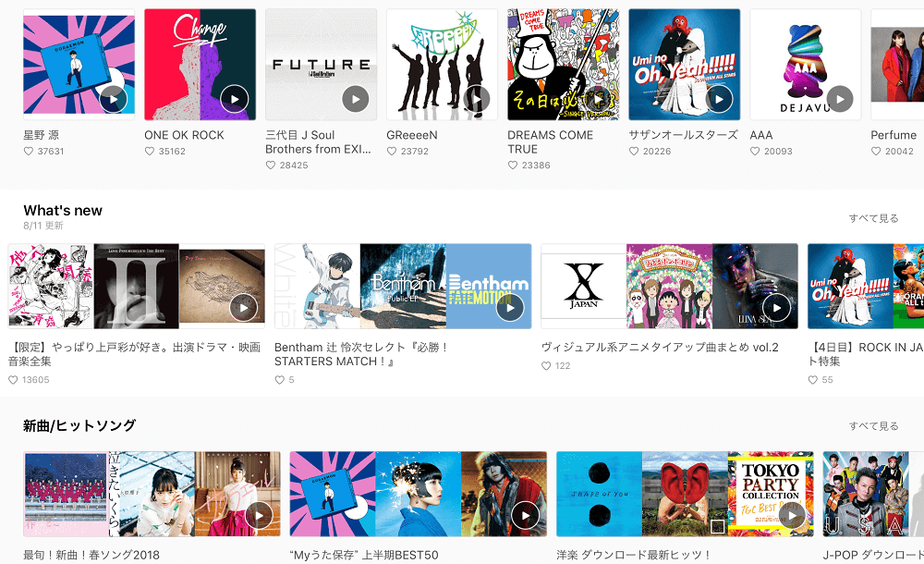The width and height of the screenshot is (924, 564).
Task: Play the サザンオールスターズ Umi no Oh Yeah tile
Action: (719, 99)
